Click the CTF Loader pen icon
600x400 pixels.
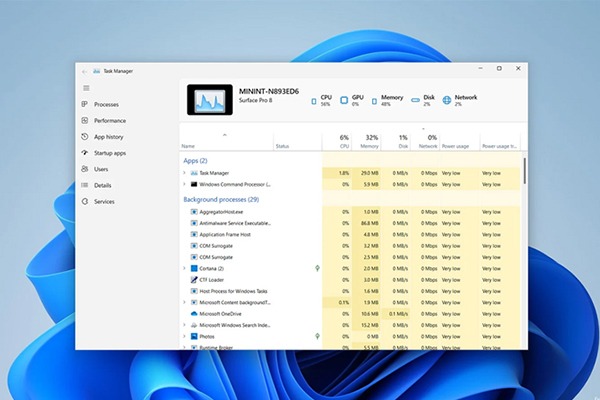pyautogui.click(x=194, y=280)
